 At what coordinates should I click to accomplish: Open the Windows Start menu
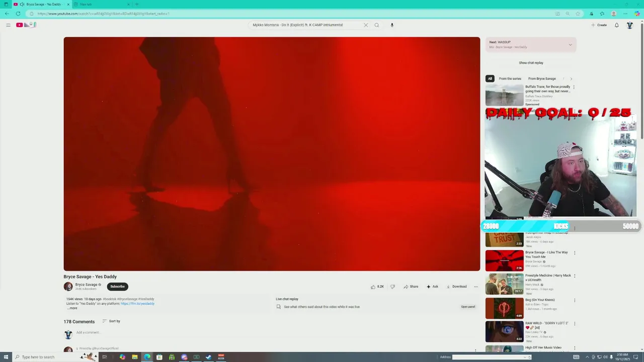click(6, 357)
